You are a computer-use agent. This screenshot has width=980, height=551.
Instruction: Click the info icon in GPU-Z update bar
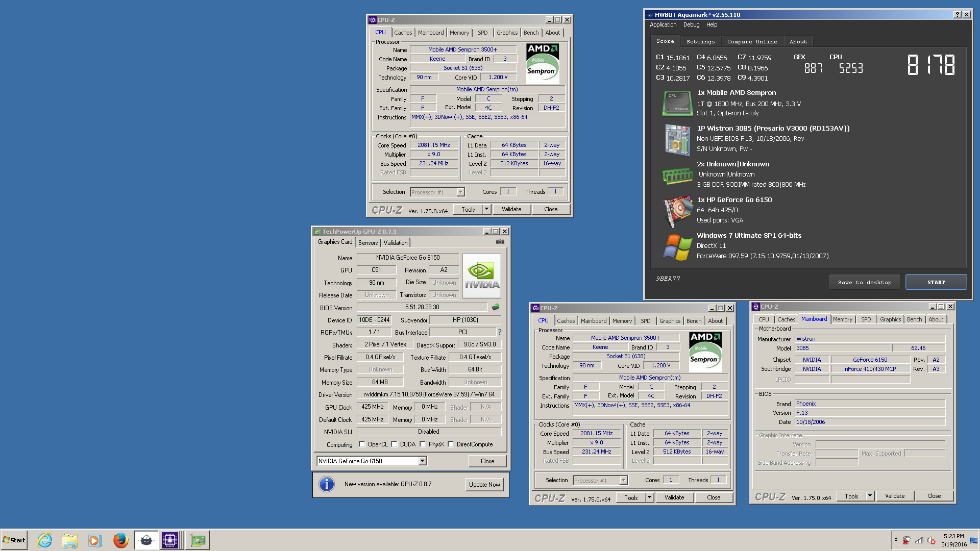(x=327, y=484)
